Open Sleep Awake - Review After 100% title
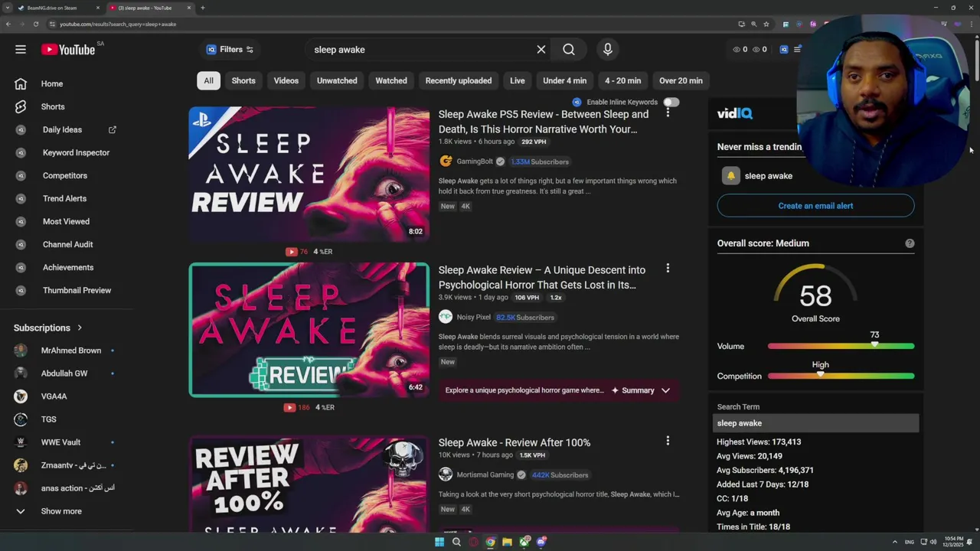 point(514,442)
